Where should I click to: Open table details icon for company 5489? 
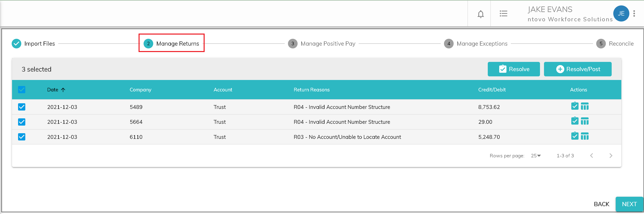585,106
